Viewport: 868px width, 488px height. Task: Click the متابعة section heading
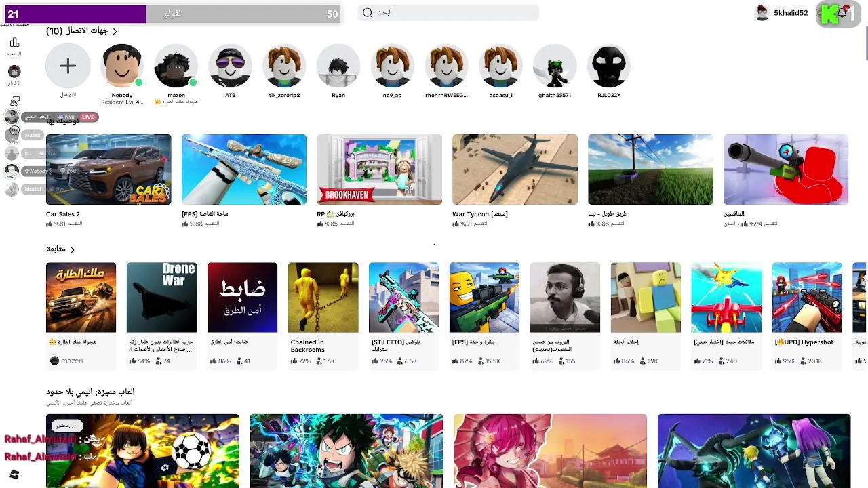click(56, 249)
